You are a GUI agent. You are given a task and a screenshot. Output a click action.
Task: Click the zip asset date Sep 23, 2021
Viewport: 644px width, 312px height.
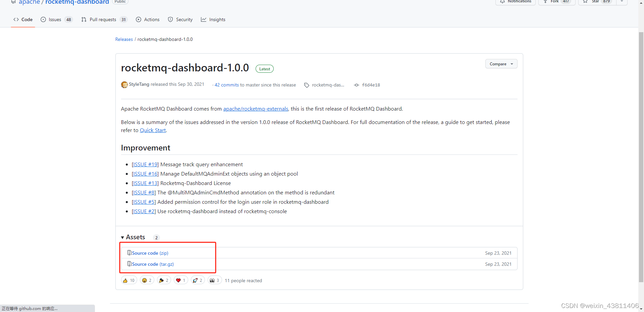(x=498, y=253)
